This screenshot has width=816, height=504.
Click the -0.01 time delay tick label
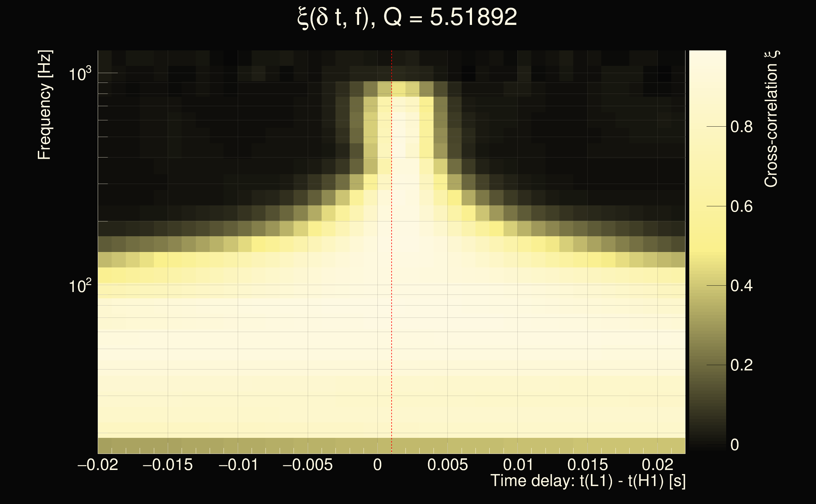pyautogui.click(x=238, y=465)
